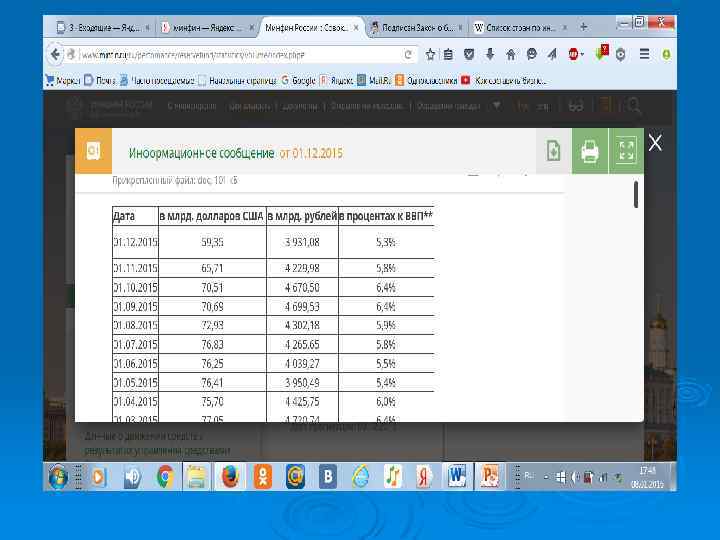Click the в млрд. рублей column header
Screen dimensions: 720x540
pos(302,216)
